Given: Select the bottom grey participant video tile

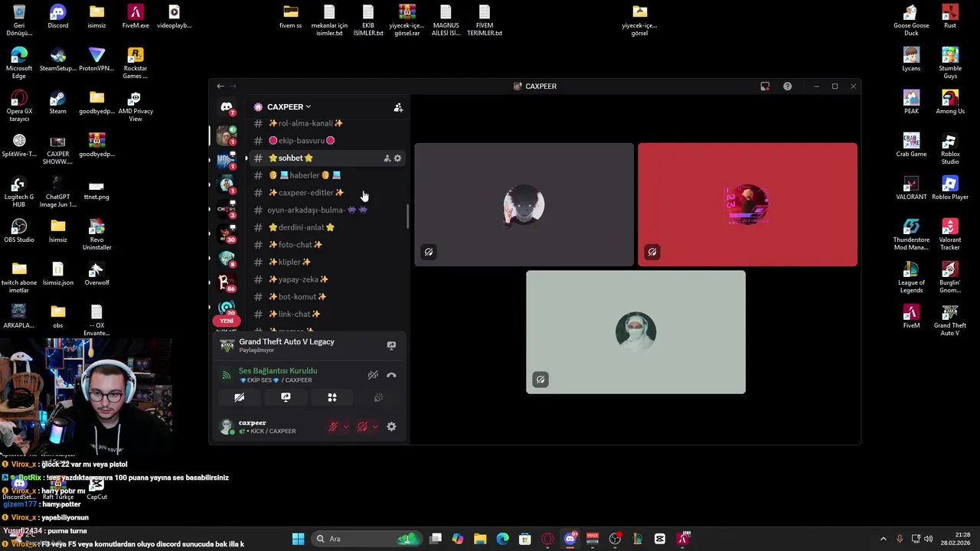Looking at the screenshot, I should coord(635,332).
